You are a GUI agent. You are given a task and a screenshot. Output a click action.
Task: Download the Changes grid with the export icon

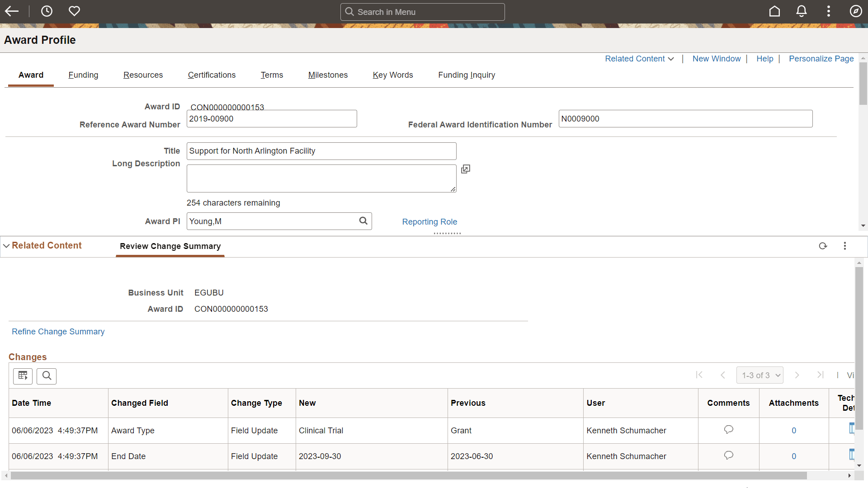23,375
